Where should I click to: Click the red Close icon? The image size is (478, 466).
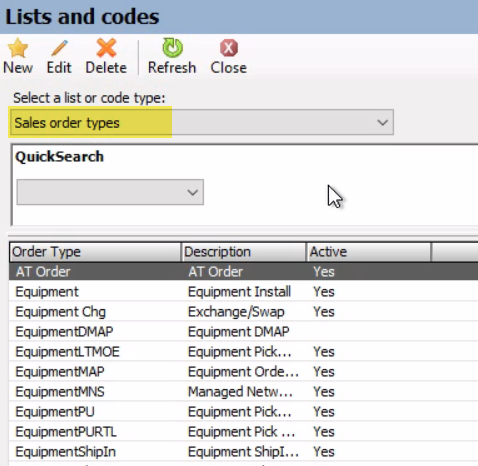tap(229, 48)
